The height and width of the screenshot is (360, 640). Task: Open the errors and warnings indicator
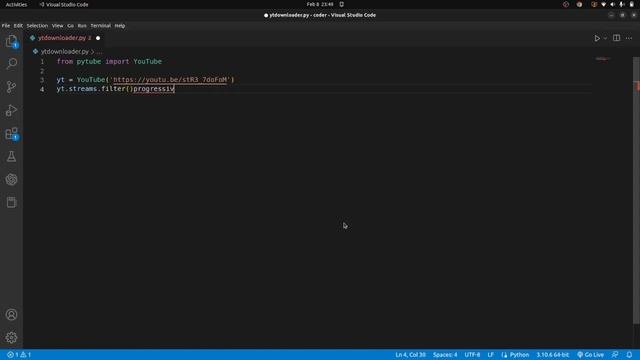(19, 355)
